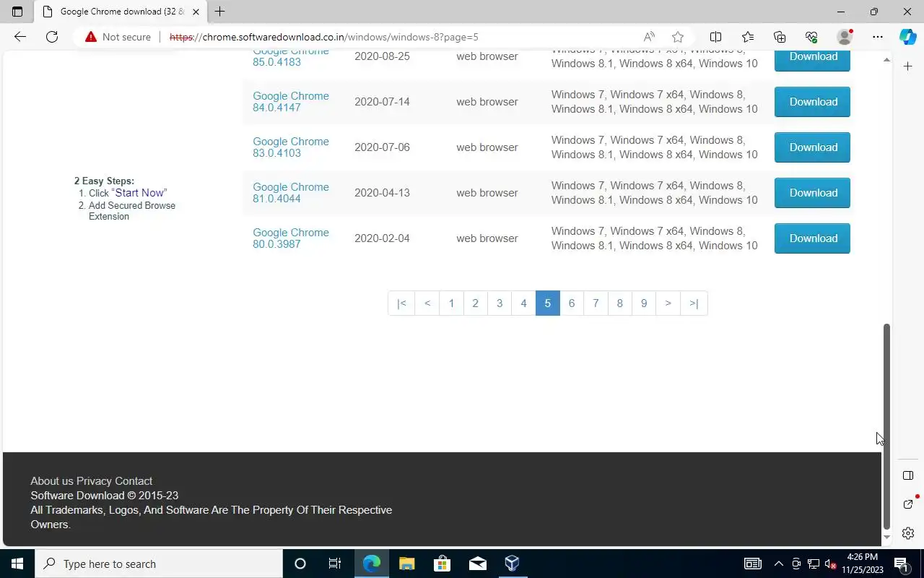Open Settings and more ellipsis menu
The width and height of the screenshot is (924, 578).
(x=877, y=37)
